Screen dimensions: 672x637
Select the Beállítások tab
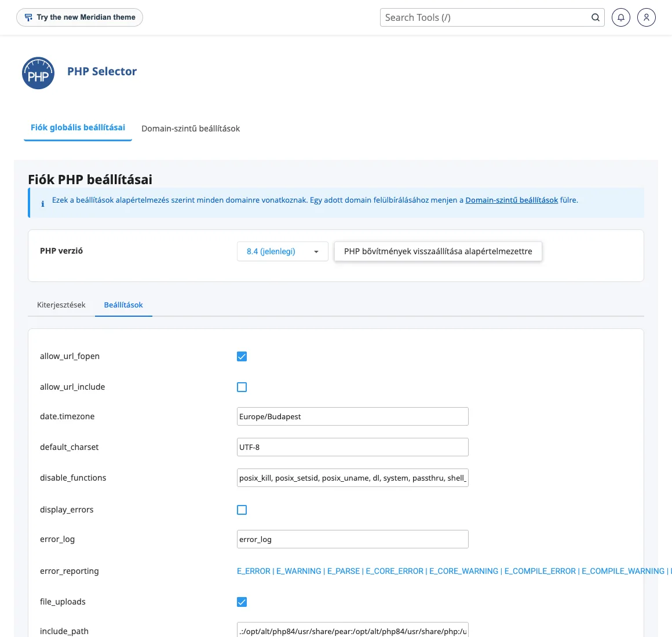[123, 305]
